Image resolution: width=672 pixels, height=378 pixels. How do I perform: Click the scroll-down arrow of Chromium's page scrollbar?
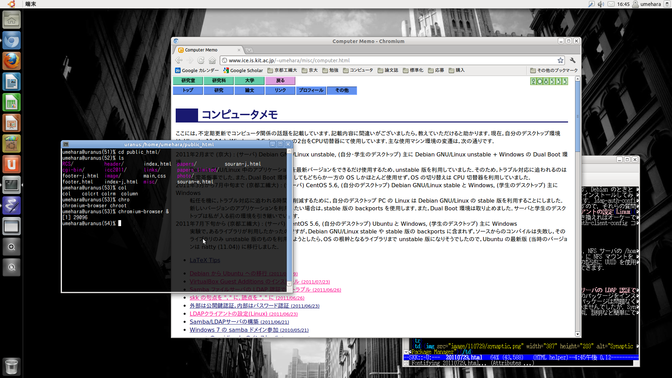[x=577, y=334]
